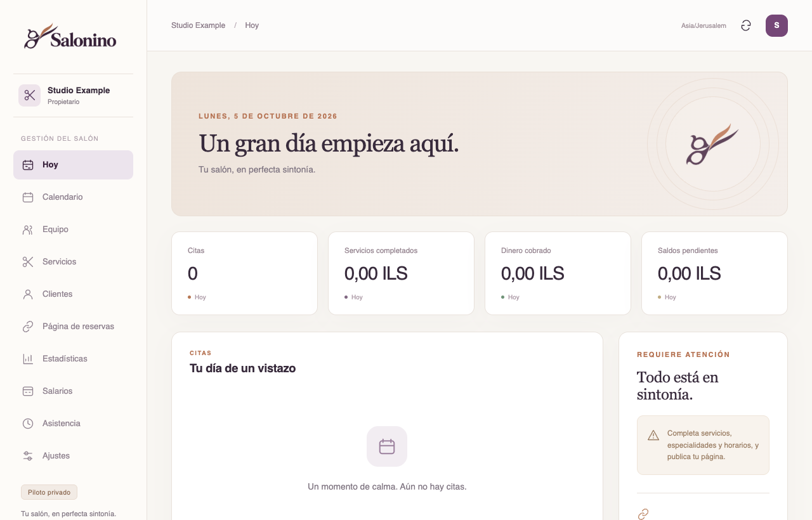812x520 pixels.
Task: Go to Calendario in the sidebar
Action: click(73, 197)
